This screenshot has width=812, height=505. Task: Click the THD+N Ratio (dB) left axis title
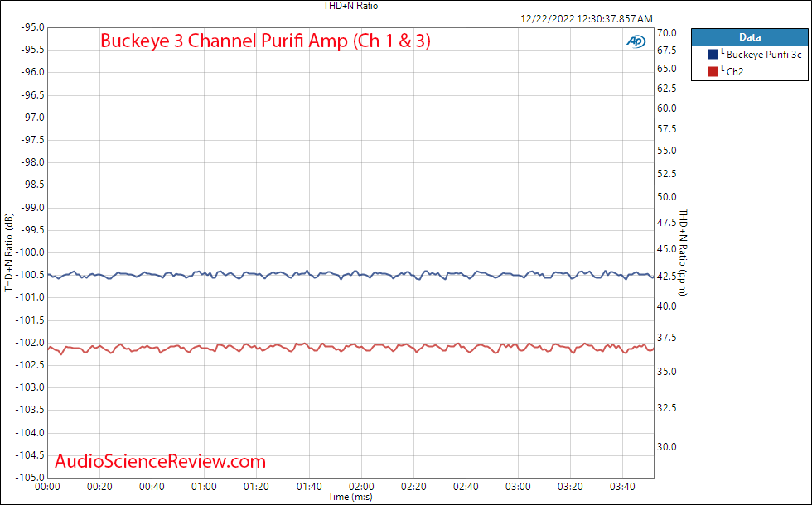(9, 252)
